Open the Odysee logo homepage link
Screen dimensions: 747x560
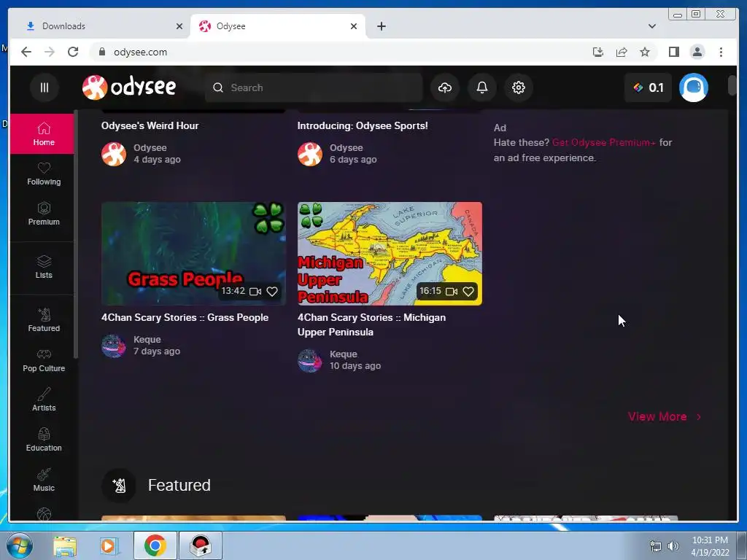coord(129,87)
